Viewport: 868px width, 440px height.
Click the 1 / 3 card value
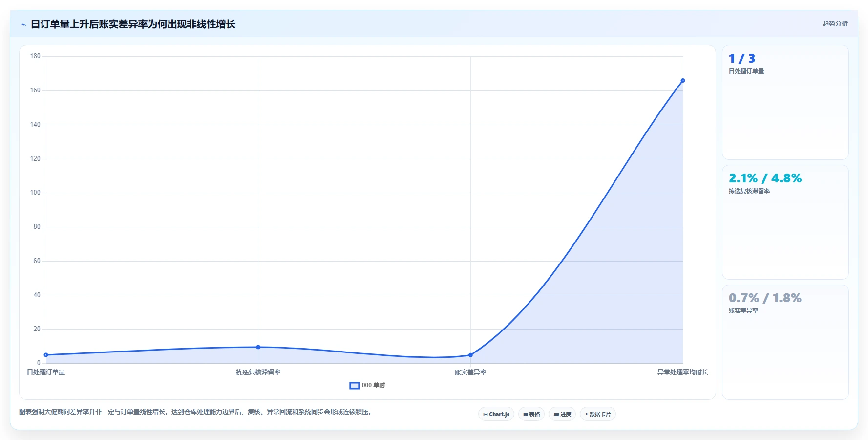pos(742,59)
